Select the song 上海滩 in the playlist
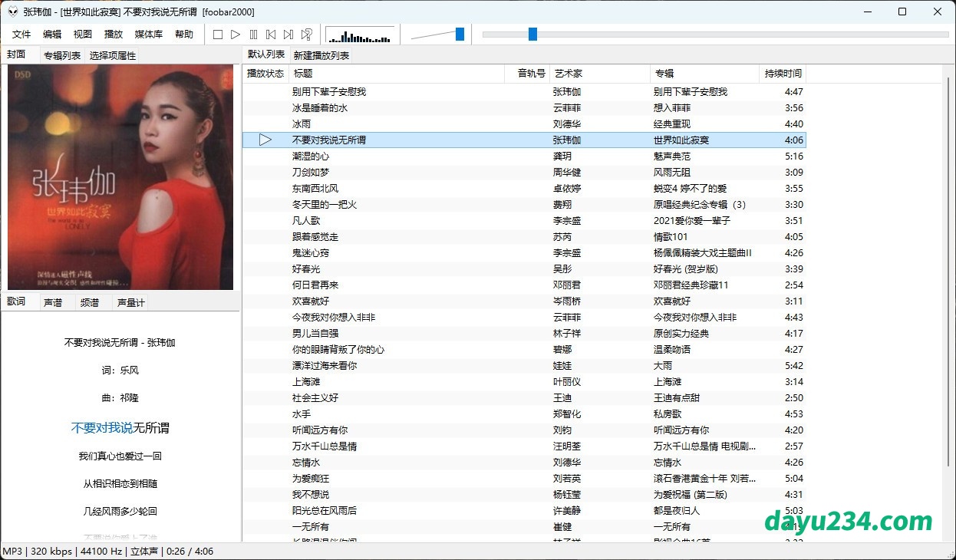This screenshot has width=956, height=560. (306, 381)
